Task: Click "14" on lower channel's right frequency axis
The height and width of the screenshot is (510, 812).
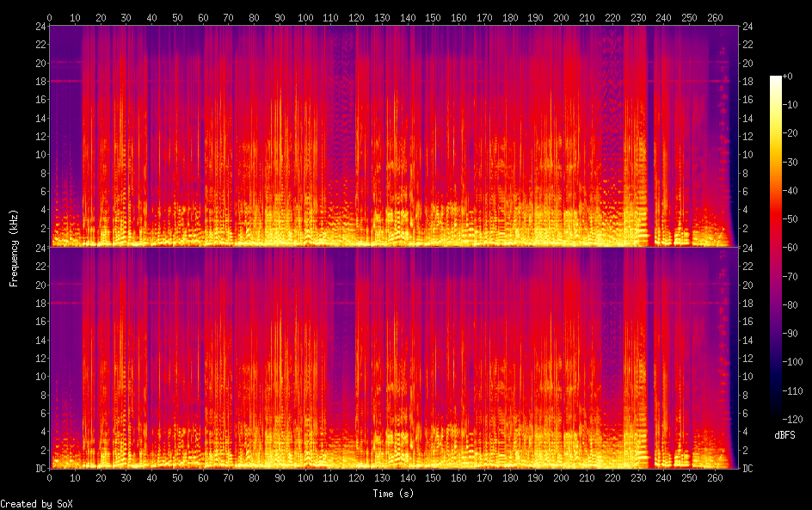Action: click(747, 341)
